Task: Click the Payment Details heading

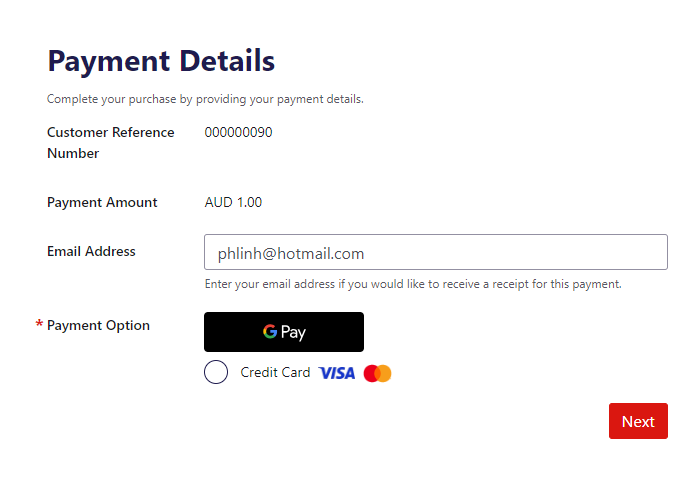Action: tap(161, 61)
